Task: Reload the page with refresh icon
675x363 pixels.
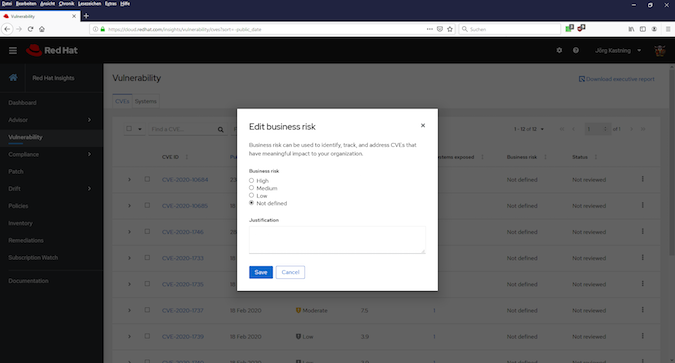Action: 30,29
